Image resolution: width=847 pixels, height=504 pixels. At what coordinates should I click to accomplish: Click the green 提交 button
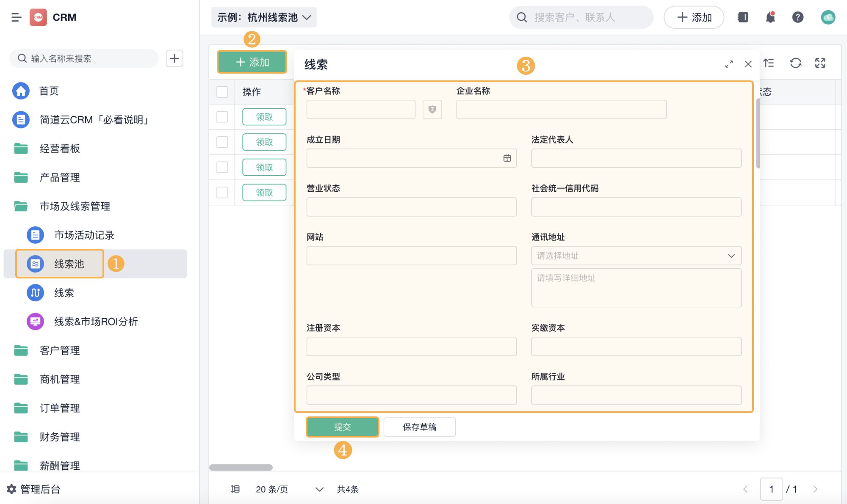pyautogui.click(x=342, y=427)
